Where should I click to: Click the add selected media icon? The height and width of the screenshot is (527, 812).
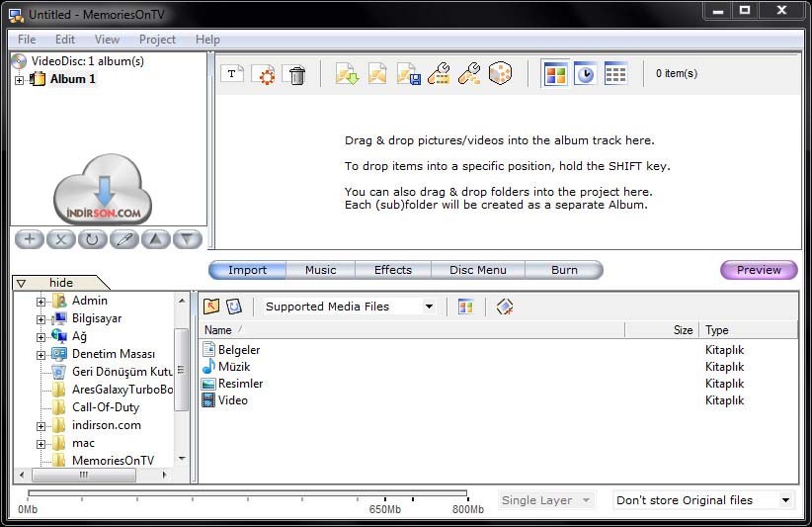pos(505,307)
